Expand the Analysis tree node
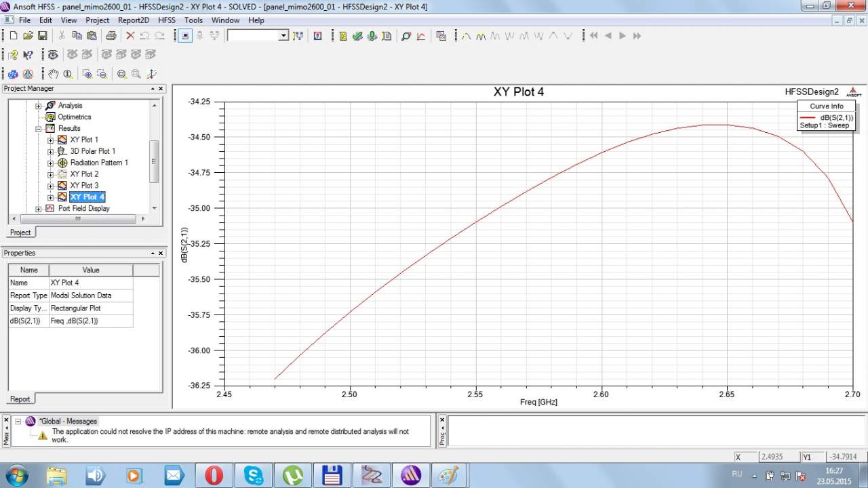 click(39, 106)
